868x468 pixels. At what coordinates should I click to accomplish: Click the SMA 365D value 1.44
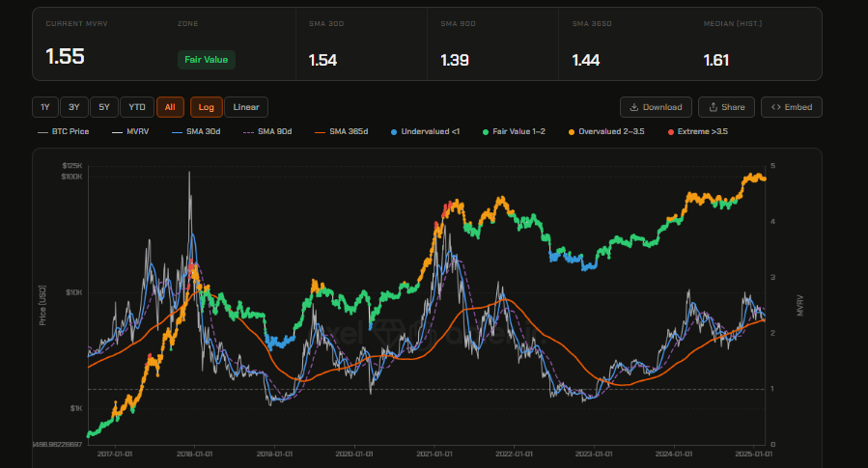(x=586, y=60)
